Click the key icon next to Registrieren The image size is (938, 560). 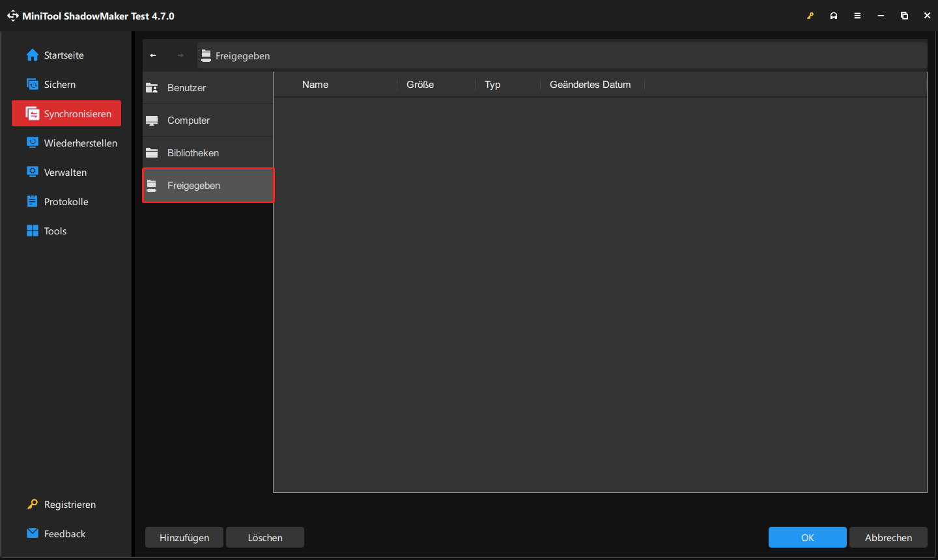pyautogui.click(x=33, y=504)
